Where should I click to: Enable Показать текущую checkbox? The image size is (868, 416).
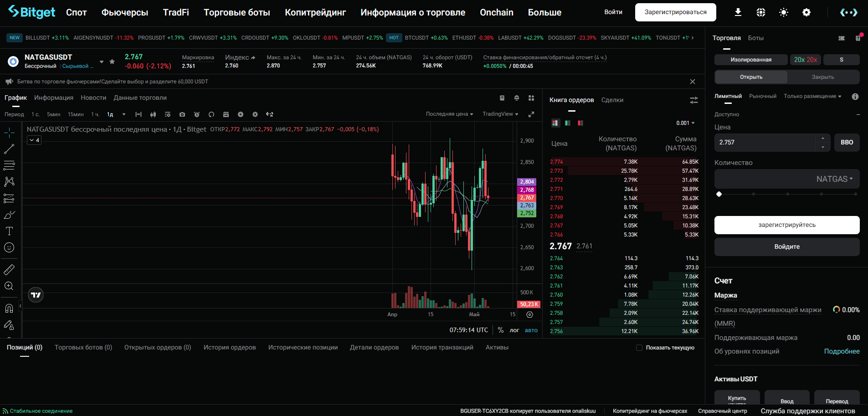coord(639,348)
